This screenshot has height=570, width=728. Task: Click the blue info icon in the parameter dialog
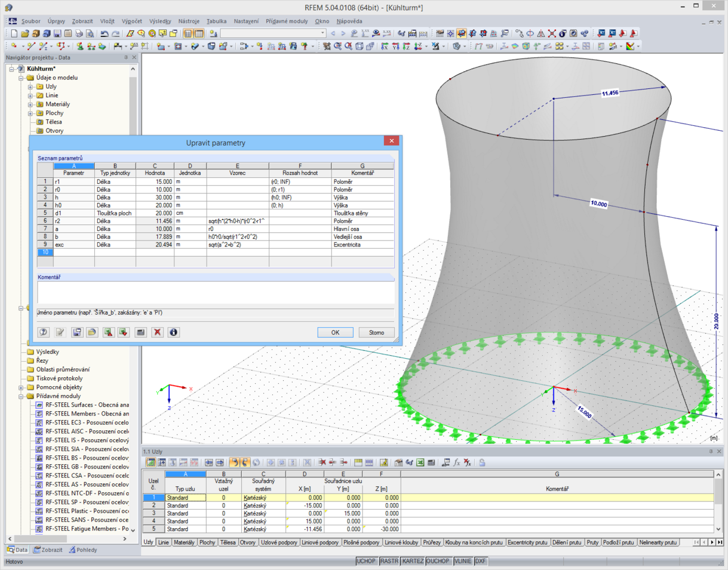[x=173, y=332]
